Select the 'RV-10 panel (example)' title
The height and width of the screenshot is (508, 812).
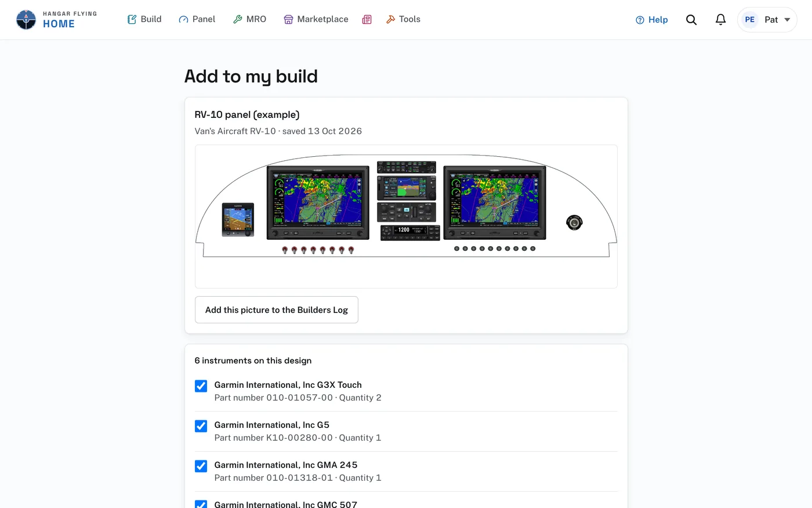[x=247, y=115]
